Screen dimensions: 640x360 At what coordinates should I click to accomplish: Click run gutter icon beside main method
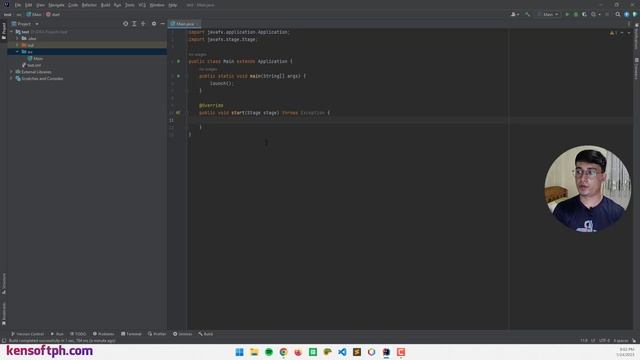tap(178, 76)
